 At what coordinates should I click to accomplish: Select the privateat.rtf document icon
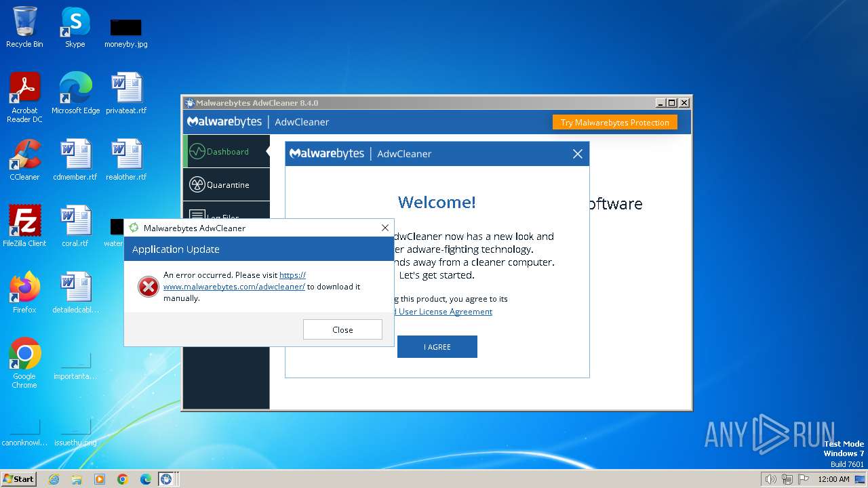pyautogui.click(x=126, y=94)
